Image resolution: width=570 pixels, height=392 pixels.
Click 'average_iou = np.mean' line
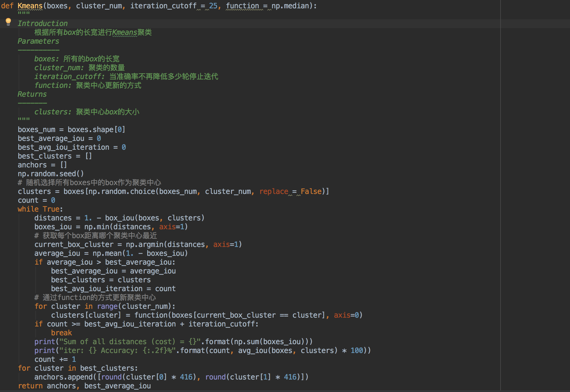(111, 253)
